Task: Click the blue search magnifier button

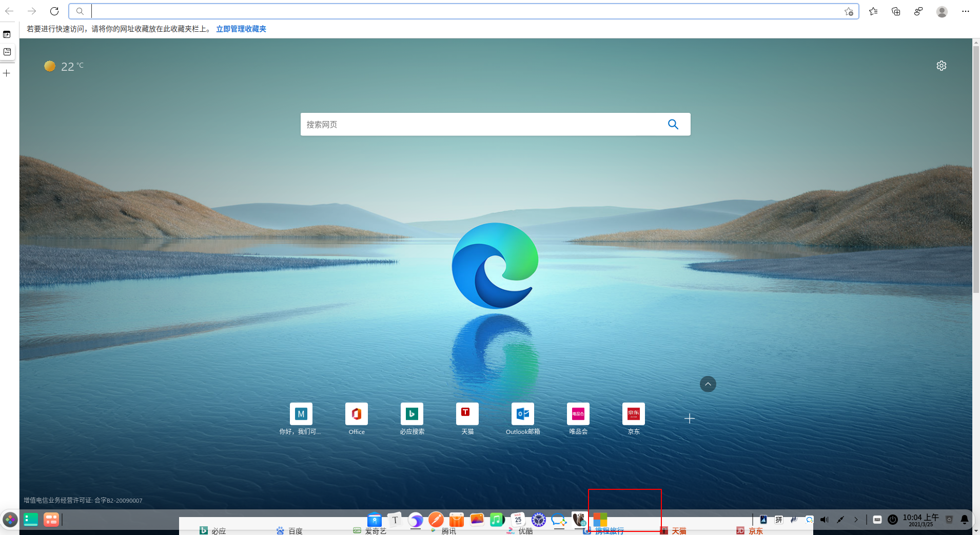Action: click(673, 124)
